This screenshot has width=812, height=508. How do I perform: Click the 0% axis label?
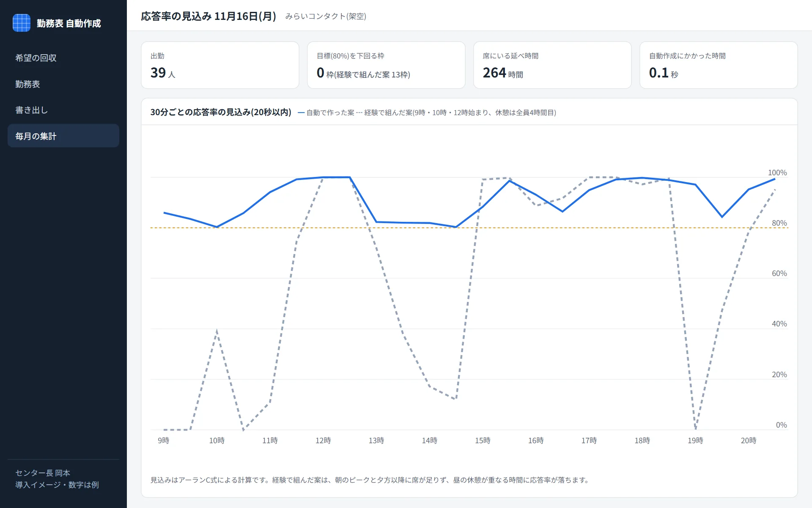tap(782, 425)
